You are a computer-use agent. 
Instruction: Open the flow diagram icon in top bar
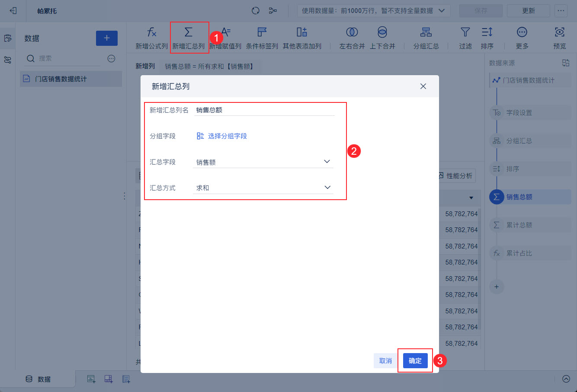pos(273,11)
